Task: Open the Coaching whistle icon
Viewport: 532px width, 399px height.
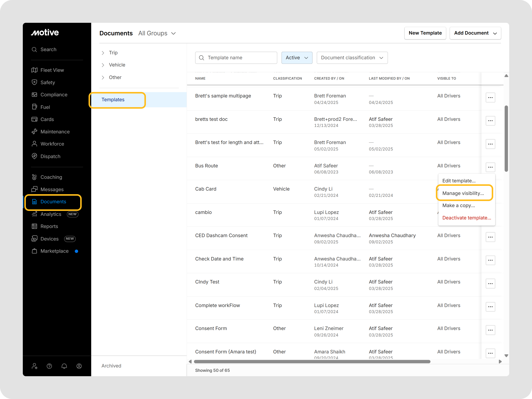Action: click(x=34, y=177)
